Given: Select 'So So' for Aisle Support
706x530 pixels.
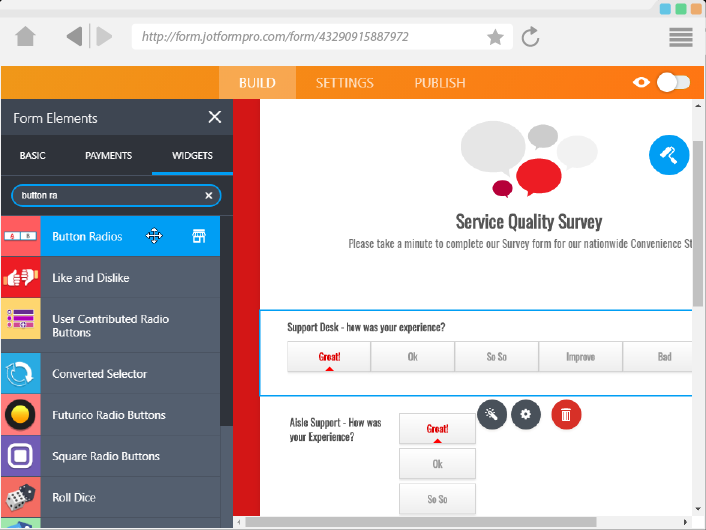Looking at the screenshot, I should tap(437, 498).
